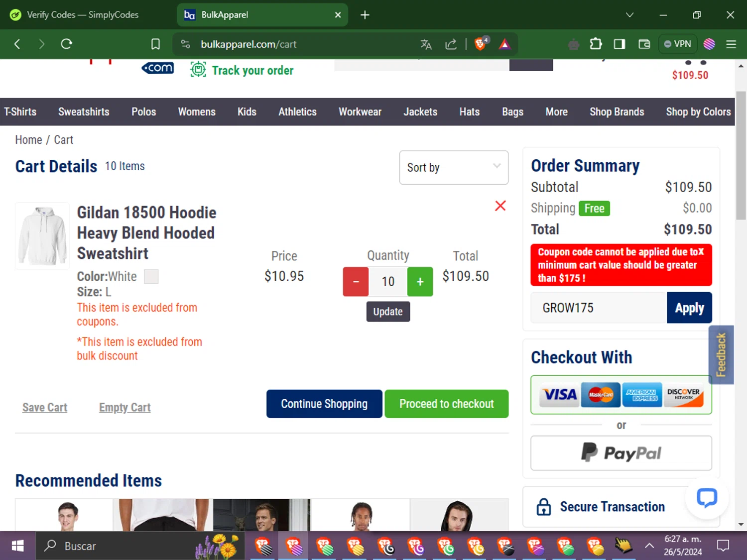The width and height of the screenshot is (747, 560).
Task: Go back in browser history
Action: [x=17, y=44]
